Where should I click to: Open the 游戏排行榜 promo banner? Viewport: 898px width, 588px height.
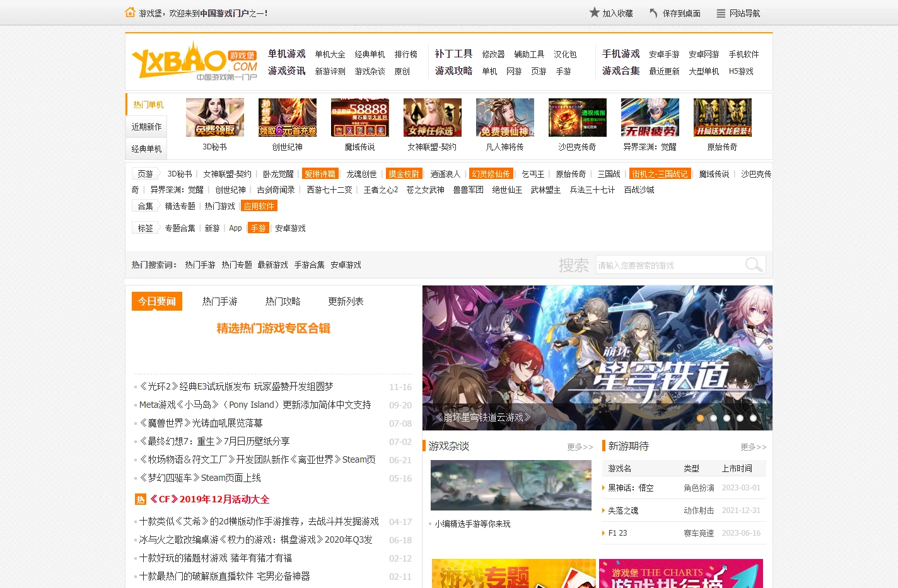pos(681,574)
